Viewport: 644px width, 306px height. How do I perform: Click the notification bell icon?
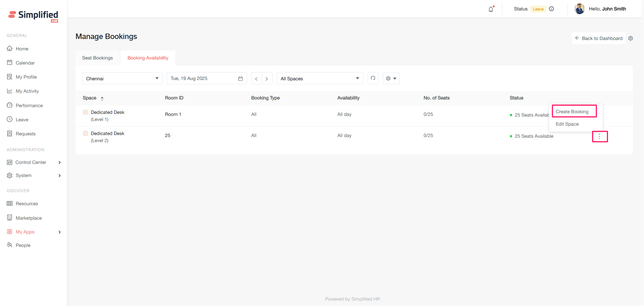[x=491, y=9]
